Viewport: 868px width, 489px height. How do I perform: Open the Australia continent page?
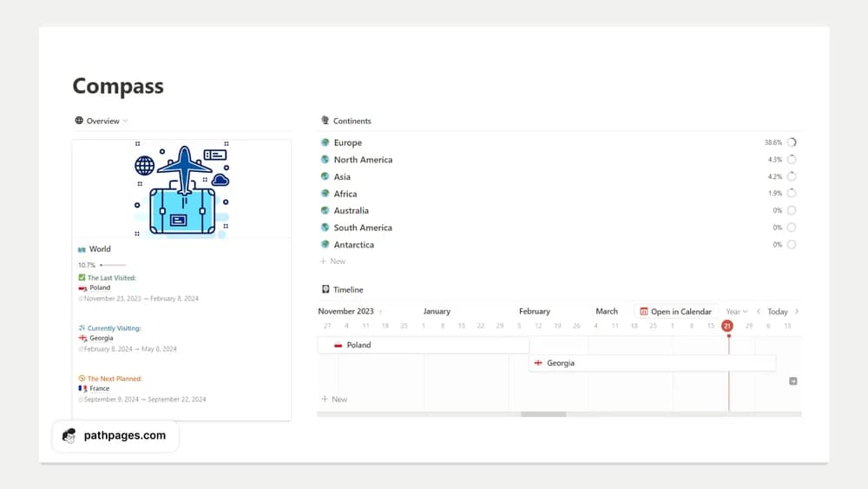point(351,210)
